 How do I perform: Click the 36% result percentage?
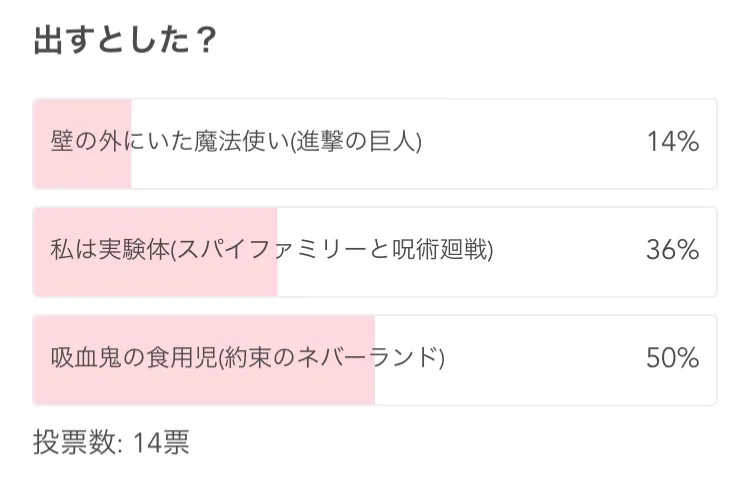click(673, 250)
